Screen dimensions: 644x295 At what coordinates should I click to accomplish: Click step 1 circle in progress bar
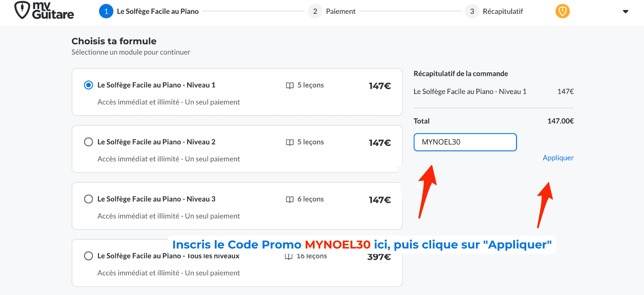(x=106, y=11)
